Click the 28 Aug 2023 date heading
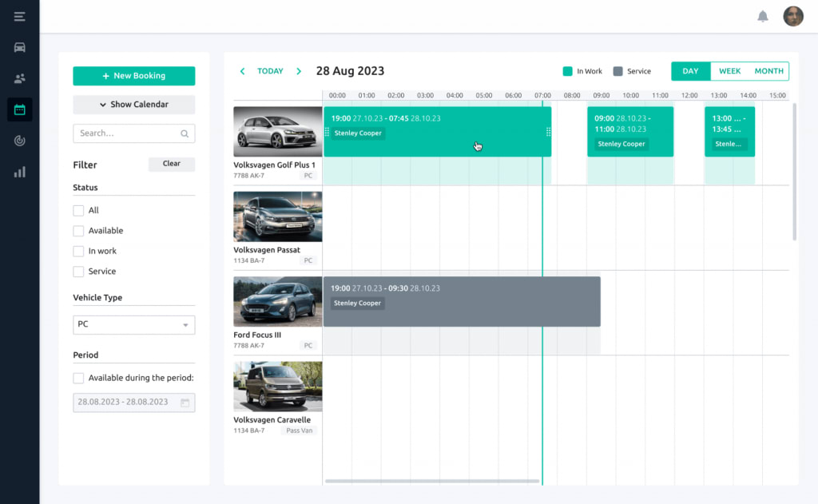818x504 pixels. (x=350, y=71)
